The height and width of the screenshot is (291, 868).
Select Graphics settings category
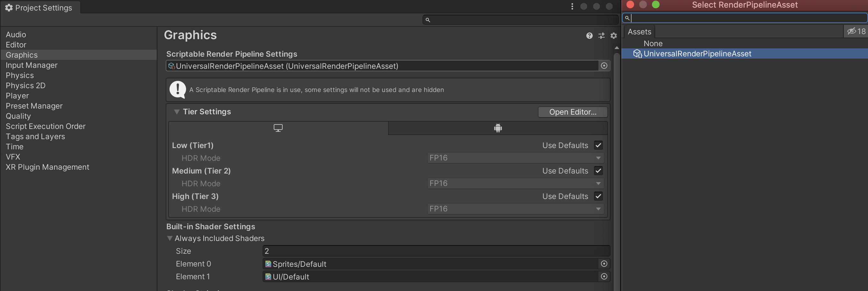tap(78, 55)
